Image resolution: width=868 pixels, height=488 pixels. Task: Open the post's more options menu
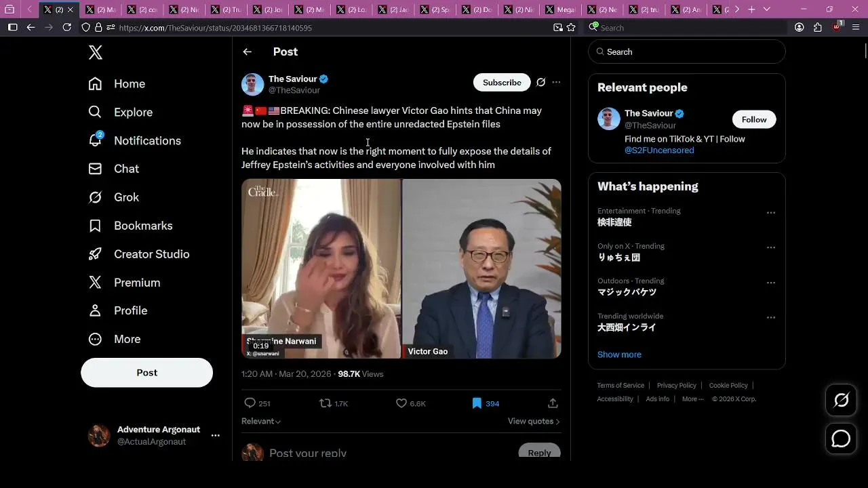point(556,83)
